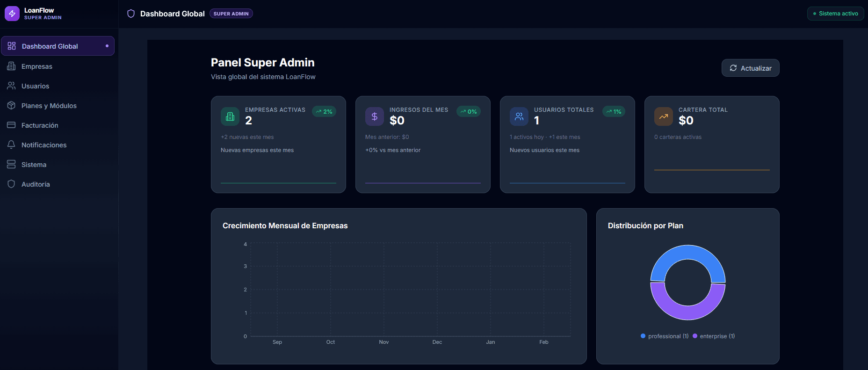Open the Usuarios section

[35, 86]
